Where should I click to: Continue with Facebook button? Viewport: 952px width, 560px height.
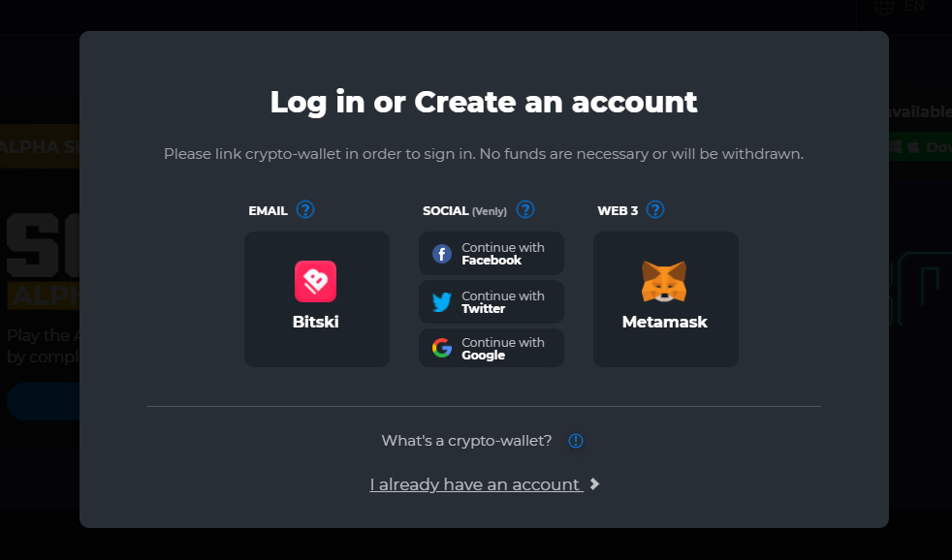click(492, 254)
